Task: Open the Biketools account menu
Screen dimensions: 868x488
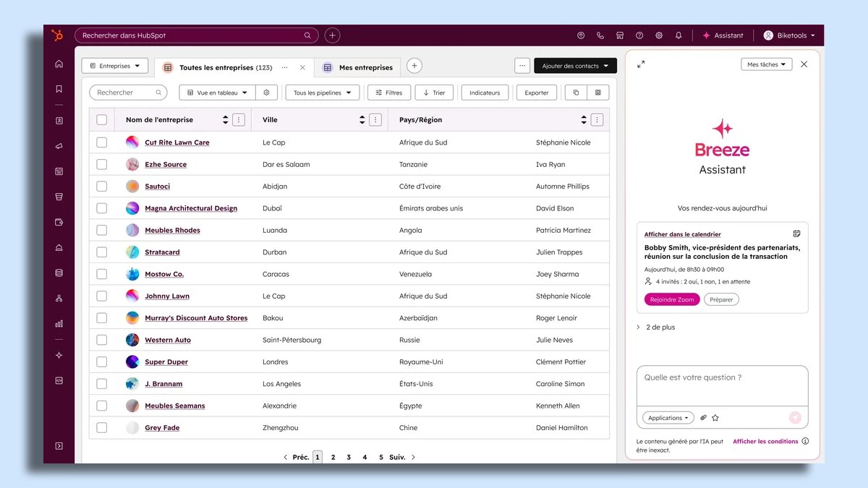Action: 789,35
